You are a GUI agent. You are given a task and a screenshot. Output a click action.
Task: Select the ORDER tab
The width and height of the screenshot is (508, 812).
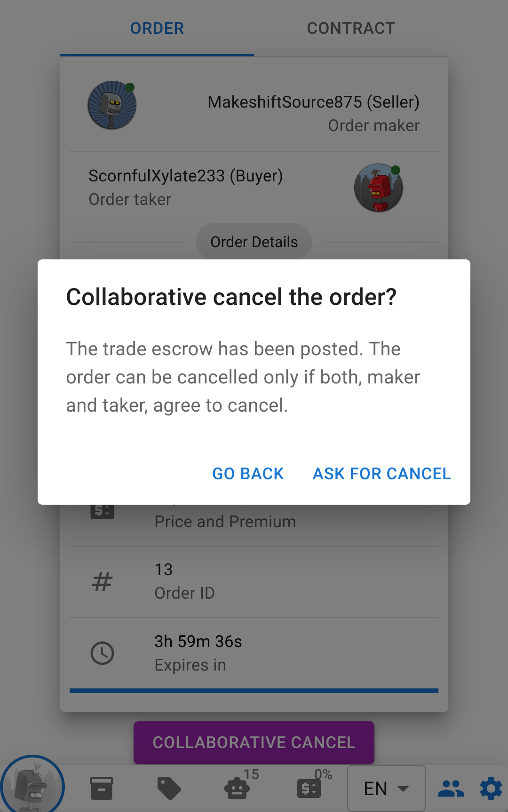157,28
